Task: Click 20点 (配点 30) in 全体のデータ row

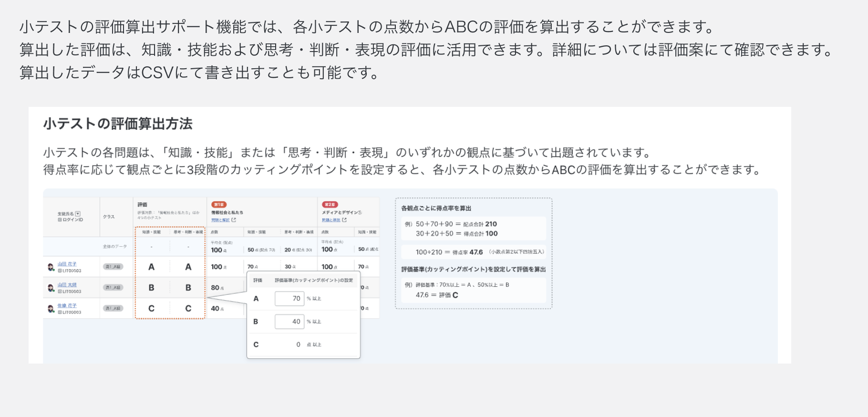Action: pyautogui.click(x=298, y=250)
